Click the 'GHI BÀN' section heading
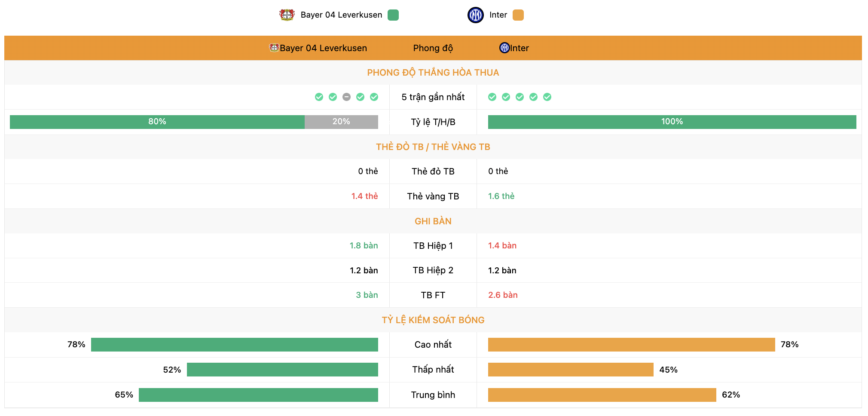The height and width of the screenshot is (416, 868). click(433, 221)
